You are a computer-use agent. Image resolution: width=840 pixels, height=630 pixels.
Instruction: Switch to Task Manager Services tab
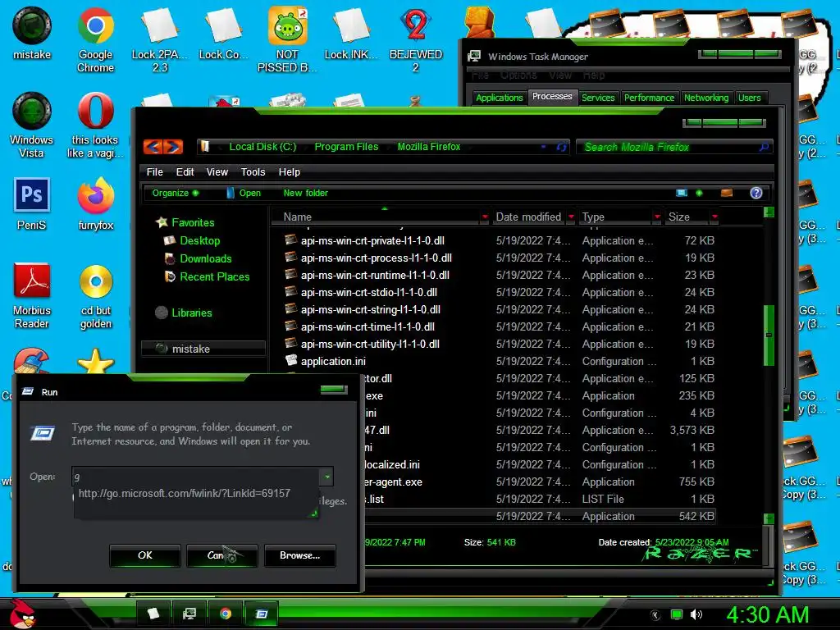pyautogui.click(x=598, y=98)
